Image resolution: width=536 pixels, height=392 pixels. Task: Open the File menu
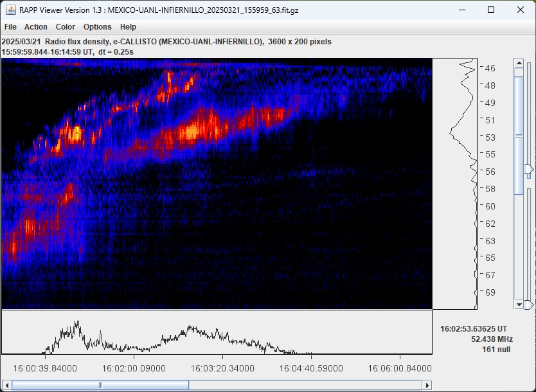tap(10, 27)
